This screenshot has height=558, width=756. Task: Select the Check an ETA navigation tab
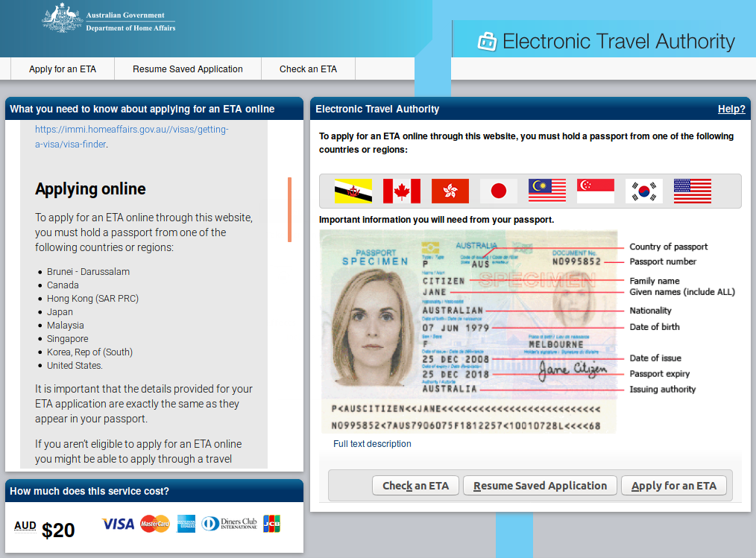(x=308, y=69)
